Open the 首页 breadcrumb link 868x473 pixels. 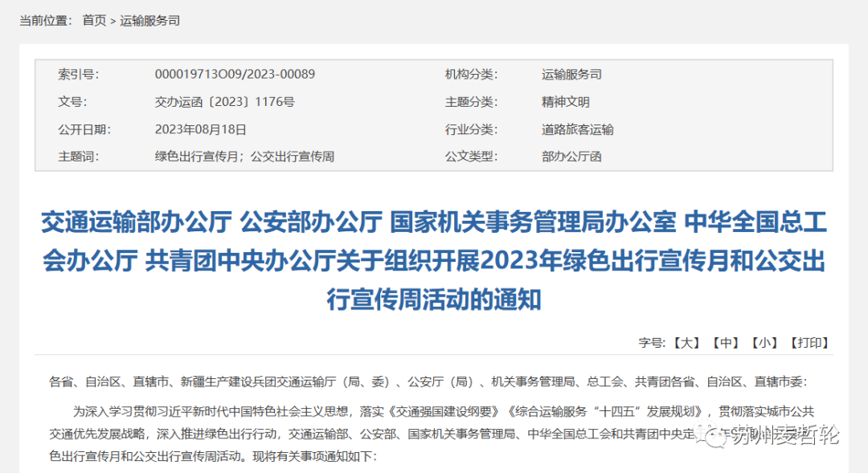click(x=94, y=20)
